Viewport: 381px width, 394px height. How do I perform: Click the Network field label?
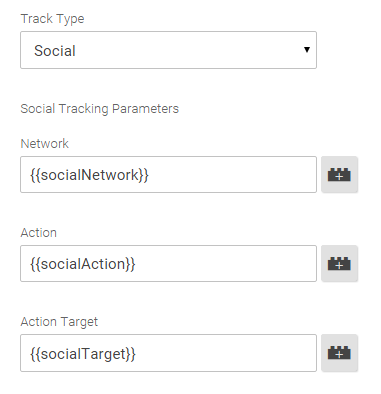coord(45,144)
